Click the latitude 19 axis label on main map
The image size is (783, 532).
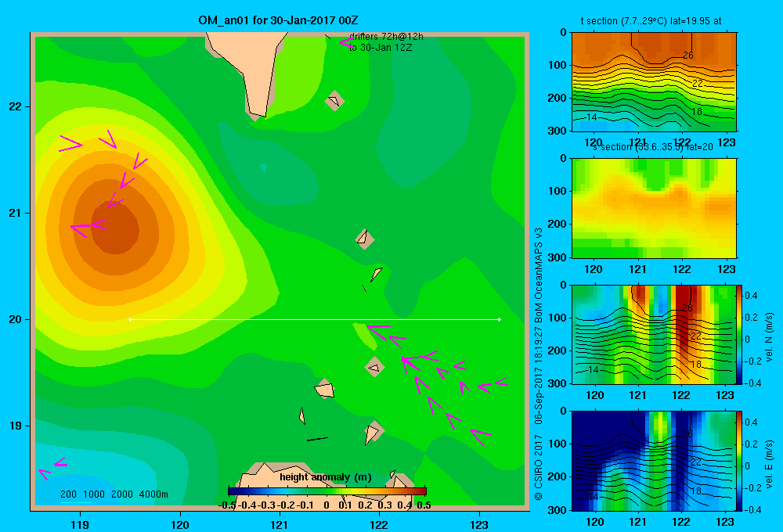pos(16,426)
